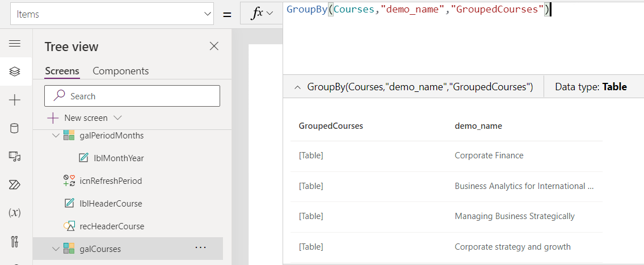Switch to the Components tab
The width and height of the screenshot is (644, 265).
point(121,71)
